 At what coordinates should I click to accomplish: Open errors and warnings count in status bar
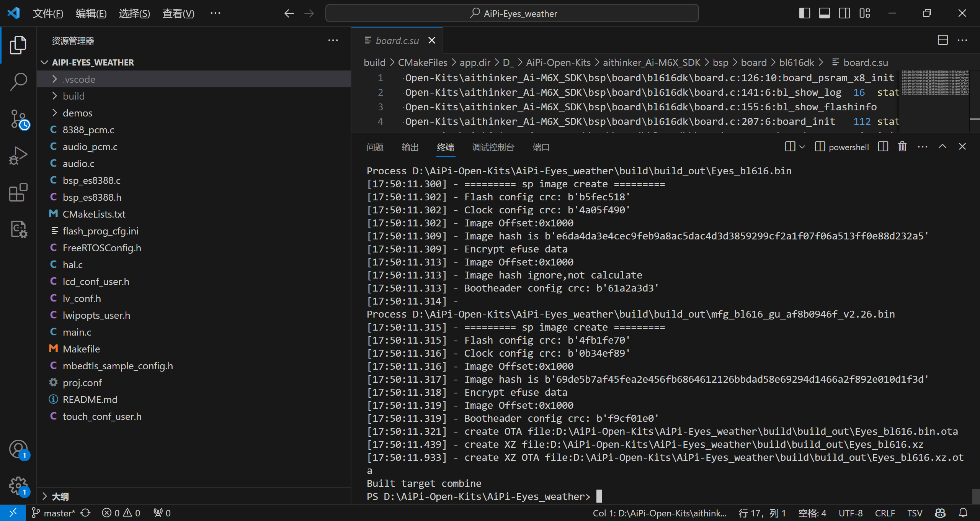[121, 513]
